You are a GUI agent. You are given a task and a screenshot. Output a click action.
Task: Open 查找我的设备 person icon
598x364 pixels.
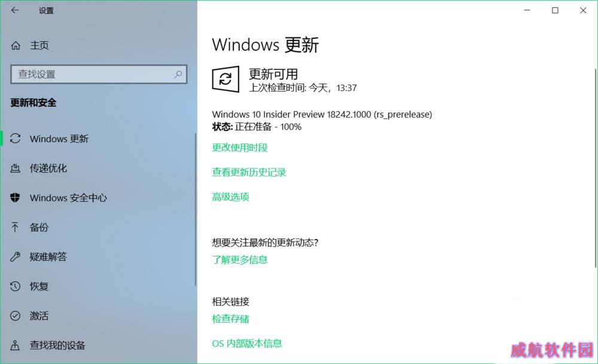(15, 345)
